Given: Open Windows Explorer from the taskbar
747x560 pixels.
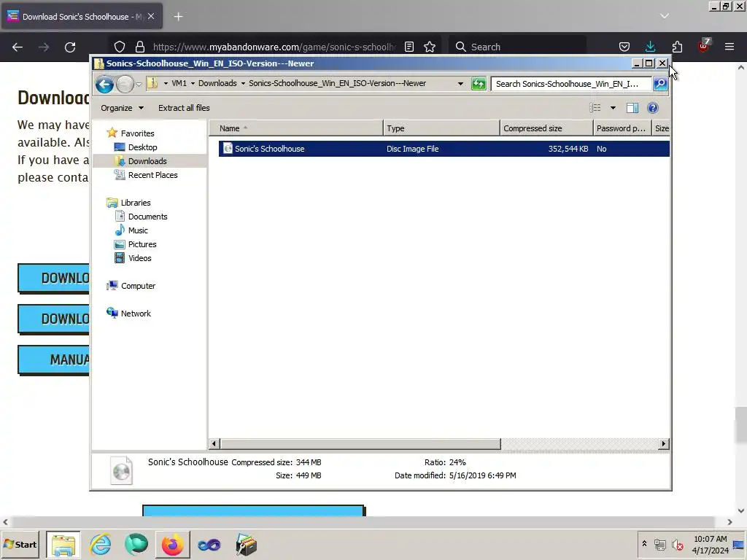Looking at the screenshot, I should 63,545.
